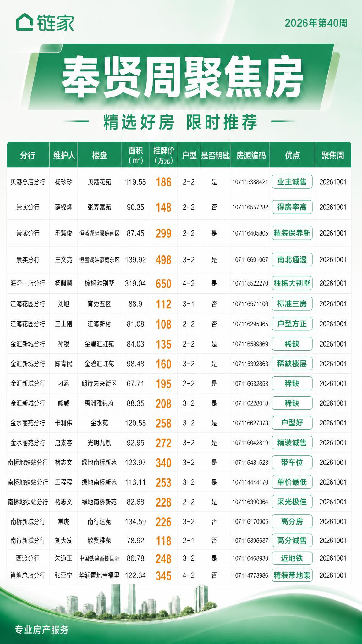362x644 pixels.
Task: Click area value 319.04
Action: tap(135, 283)
